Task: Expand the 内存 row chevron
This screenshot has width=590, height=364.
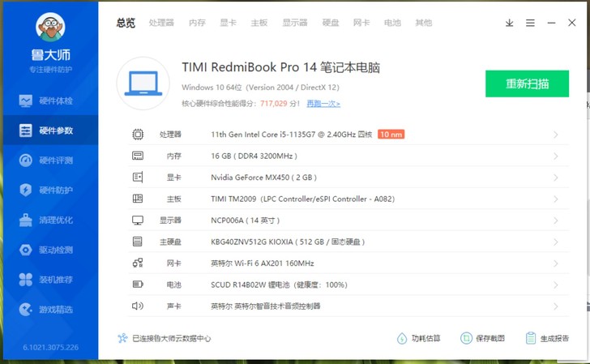Action: click(x=555, y=156)
